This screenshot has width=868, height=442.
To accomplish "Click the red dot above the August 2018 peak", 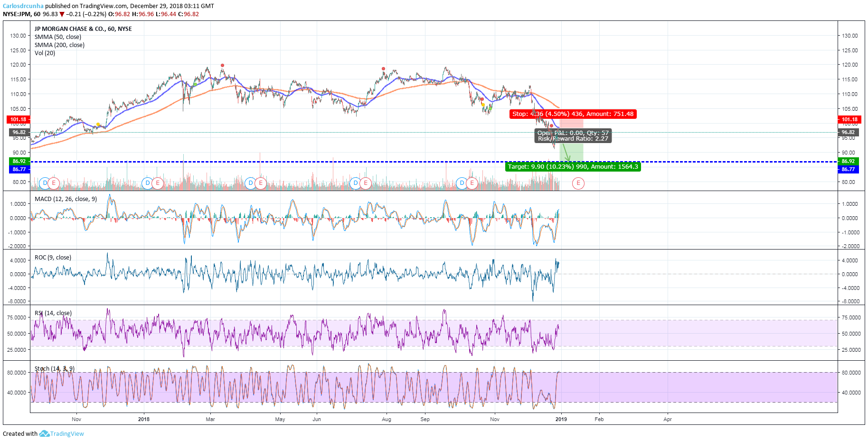I will click(x=383, y=69).
